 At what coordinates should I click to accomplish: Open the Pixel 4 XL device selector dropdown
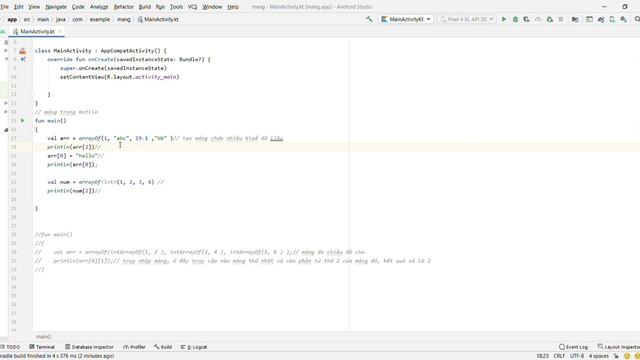[x=467, y=19]
